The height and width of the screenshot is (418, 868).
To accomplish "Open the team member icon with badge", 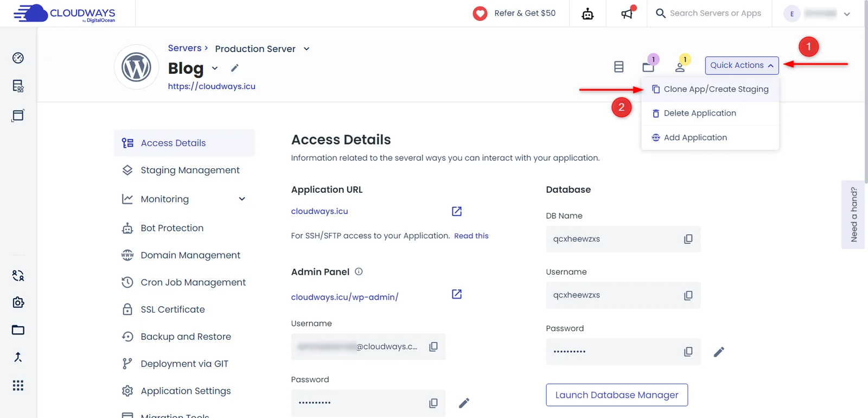I will coord(680,67).
